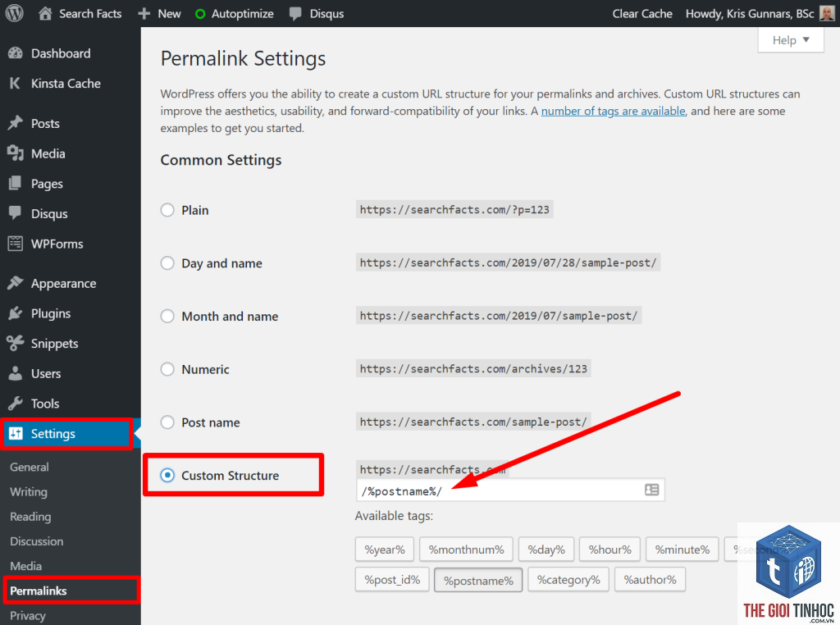
Task: Follow the 'number of tags are available' link
Action: click(613, 111)
